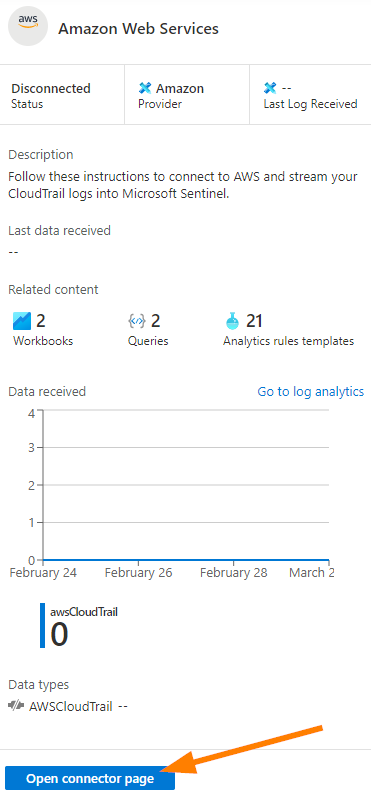Click the Last Log Received icon
Image resolution: width=371 pixels, height=793 pixels.
tap(270, 89)
